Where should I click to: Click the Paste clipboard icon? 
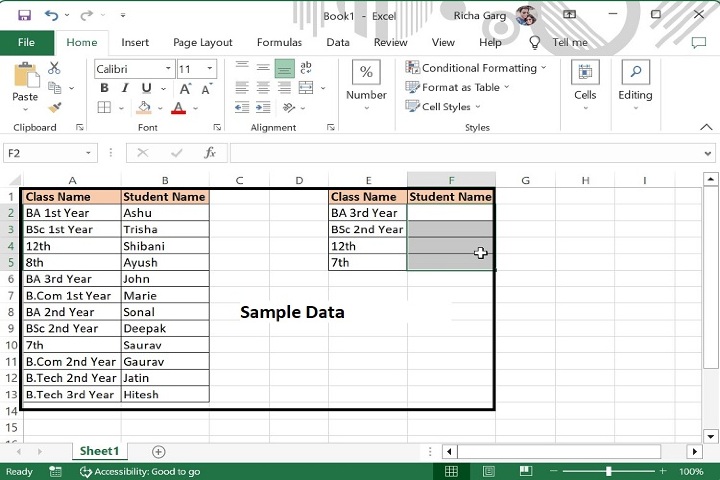pyautogui.click(x=26, y=75)
